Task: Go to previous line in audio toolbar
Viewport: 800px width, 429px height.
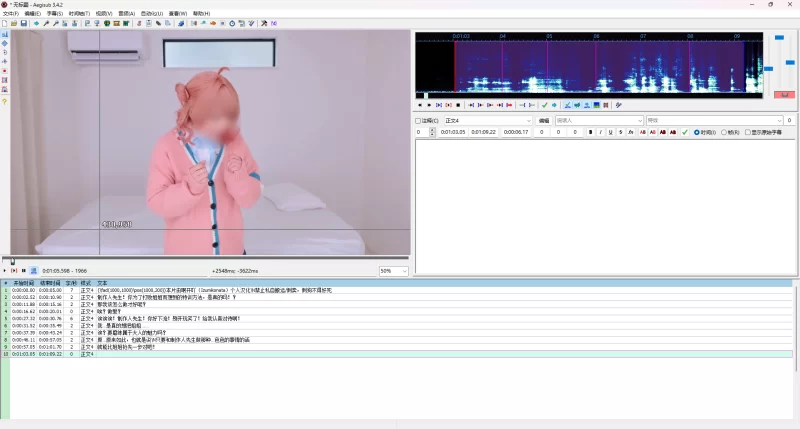Action: coord(419,105)
